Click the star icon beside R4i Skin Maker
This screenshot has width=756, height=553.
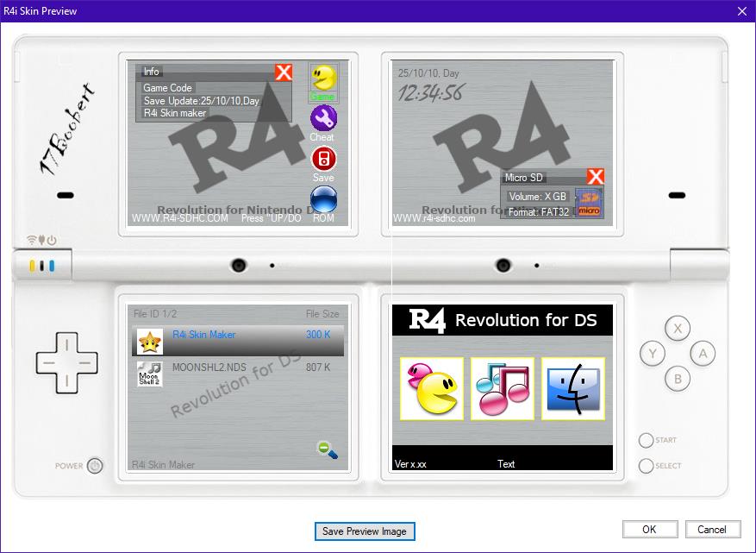(x=149, y=342)
